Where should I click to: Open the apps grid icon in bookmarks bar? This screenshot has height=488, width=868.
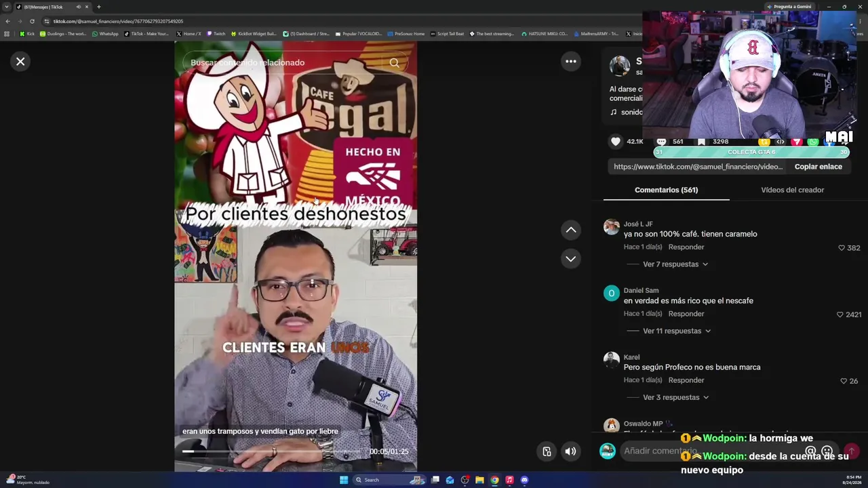(7, 34)
